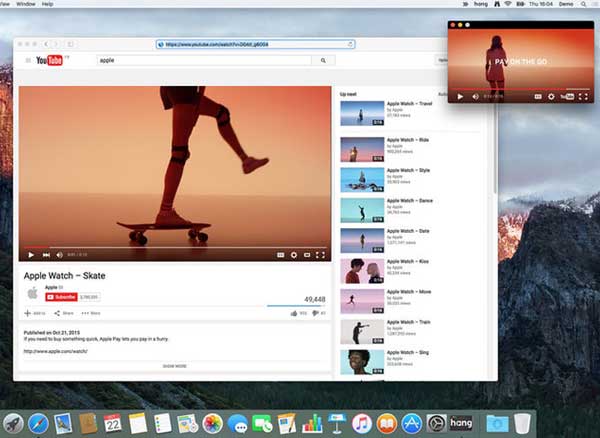Open the Apple channel name link
600x438 pixels.
point(51,287)
